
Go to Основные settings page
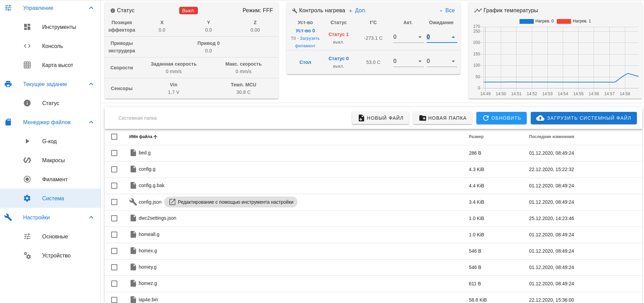55,236
